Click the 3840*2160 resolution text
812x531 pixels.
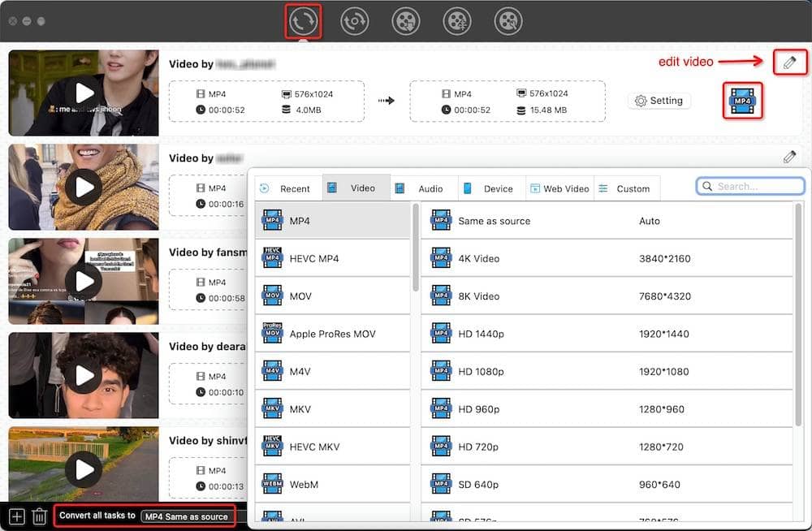[x=664, y=258]
